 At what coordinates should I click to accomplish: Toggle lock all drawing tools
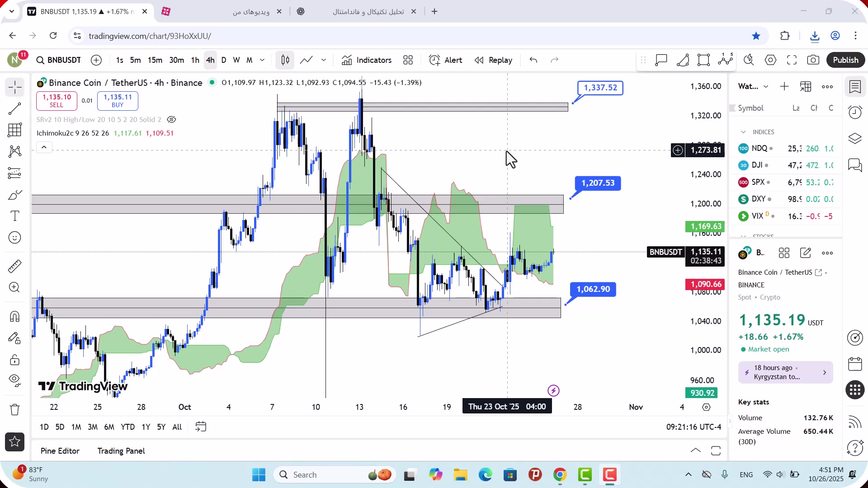(x=14, y=360)
